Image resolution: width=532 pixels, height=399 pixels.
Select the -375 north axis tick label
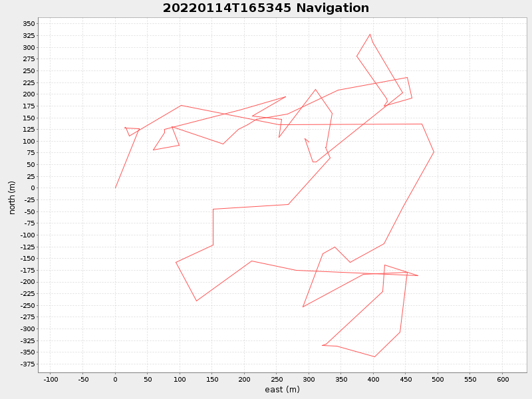coord(27,364)
